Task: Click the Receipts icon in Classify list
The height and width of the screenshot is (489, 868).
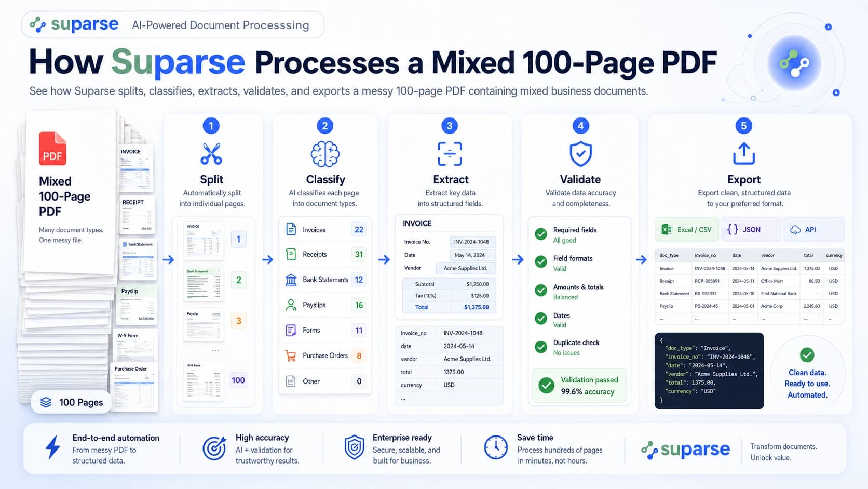Action: click(291, 254)
